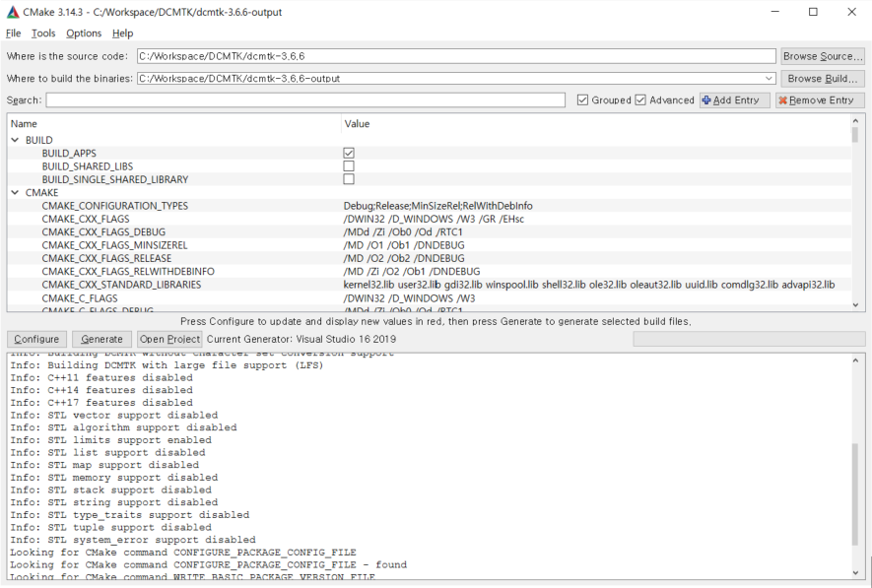Screen dimensions: 872x588
Task: Select the CMAKE_CXX_FLAGS_DEBUG entry
Action: pos(103,231)
